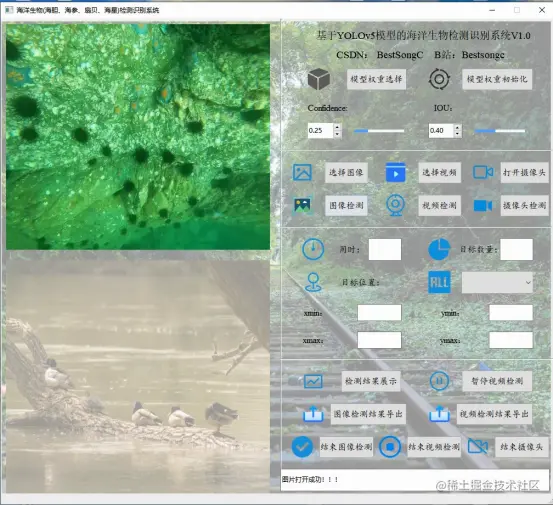
Task: Click the upload icon beside 视频检测结果导出
Action: click(439, 414)
